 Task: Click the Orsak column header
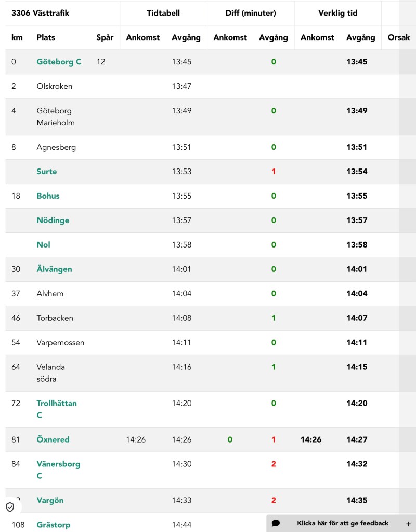399,37
